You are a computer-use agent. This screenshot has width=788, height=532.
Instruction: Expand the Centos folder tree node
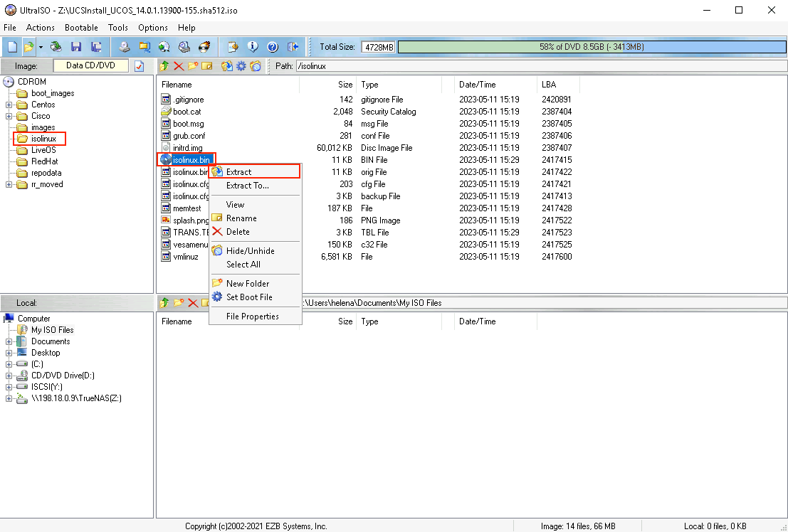9,105
